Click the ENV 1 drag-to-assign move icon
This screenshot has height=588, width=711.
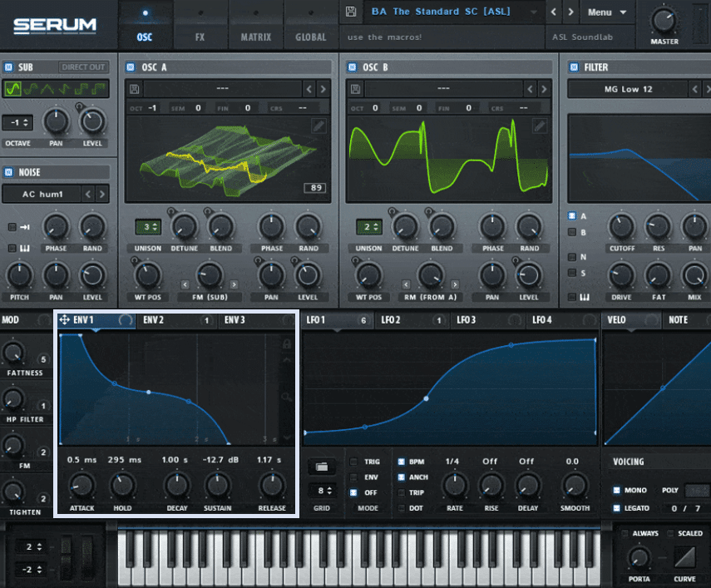64,320
